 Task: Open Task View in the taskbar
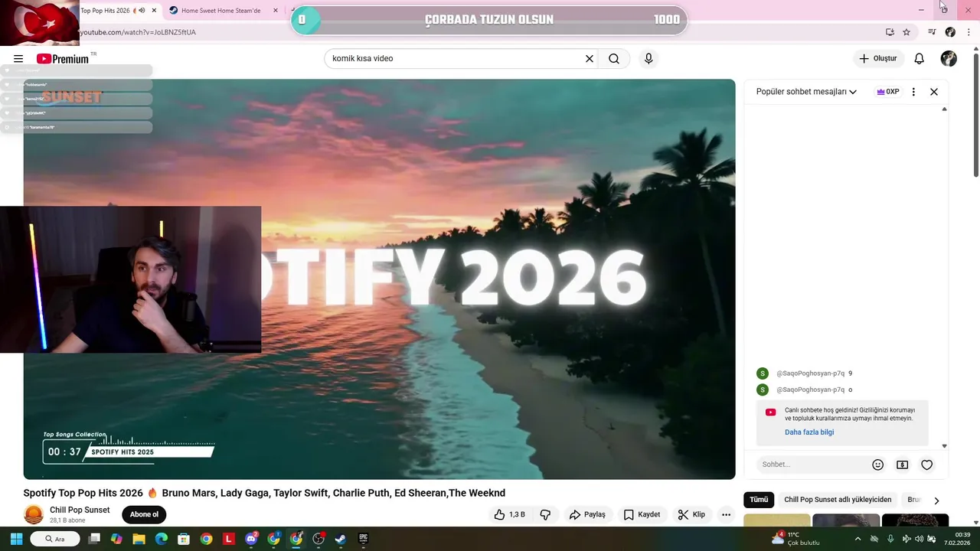(x=94, y=539)
